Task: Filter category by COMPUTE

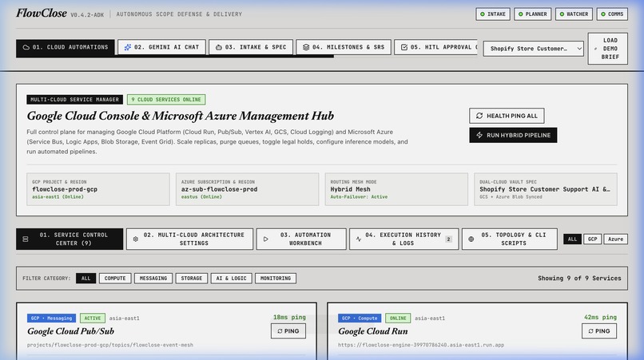Action: (x=115, y=279)
